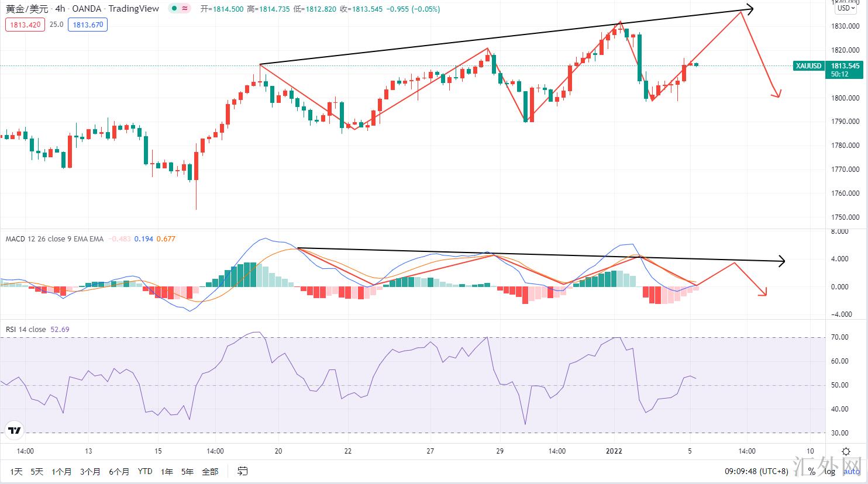Toggle percent scale mode
Screen dimensions: 868x484
[811, 472]
